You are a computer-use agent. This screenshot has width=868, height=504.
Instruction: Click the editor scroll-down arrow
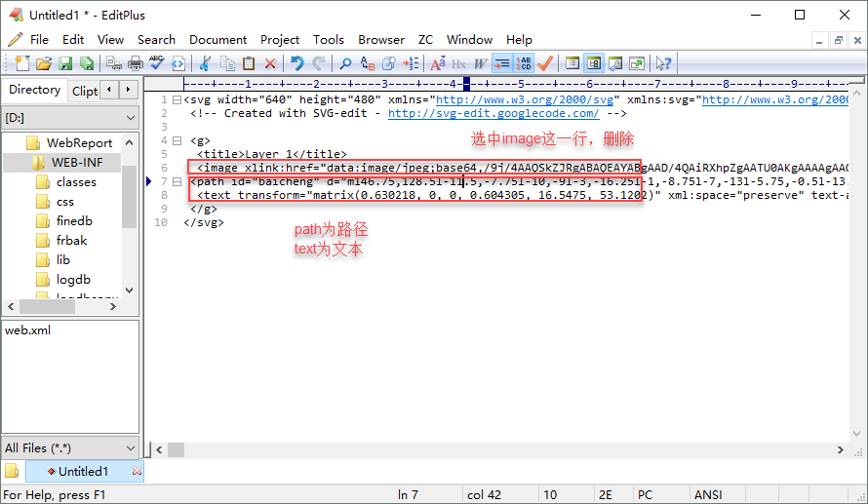point(857,434)
